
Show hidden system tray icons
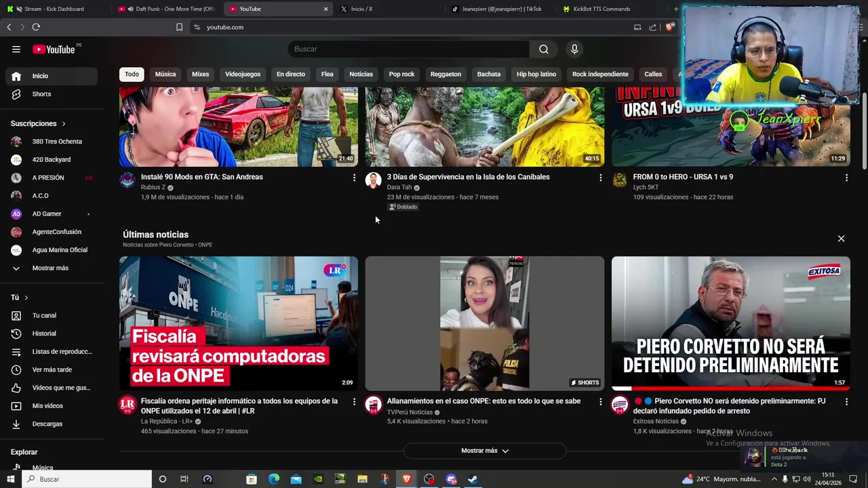[x=774, y=479]
